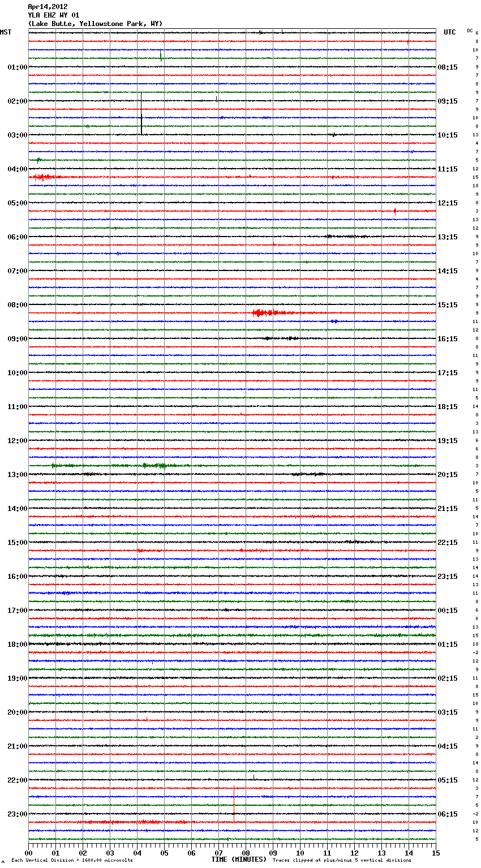Select the "23:00" MST hour label
The image size is (481, 868).
(18, 814)
